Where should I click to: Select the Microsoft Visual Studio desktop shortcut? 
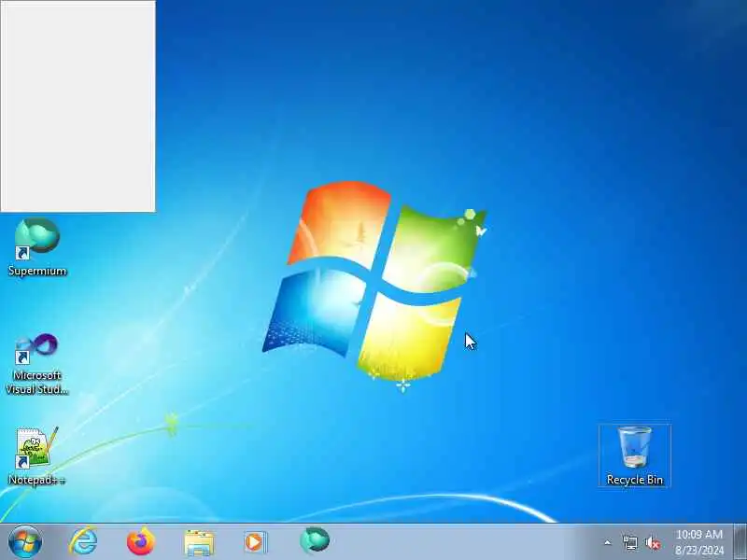[37, 364]
